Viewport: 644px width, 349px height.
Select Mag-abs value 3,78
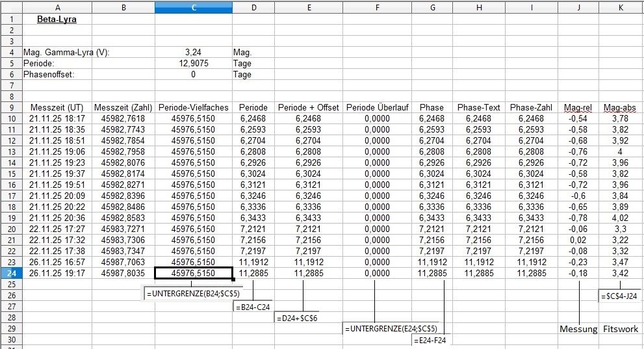coord(620,119)
